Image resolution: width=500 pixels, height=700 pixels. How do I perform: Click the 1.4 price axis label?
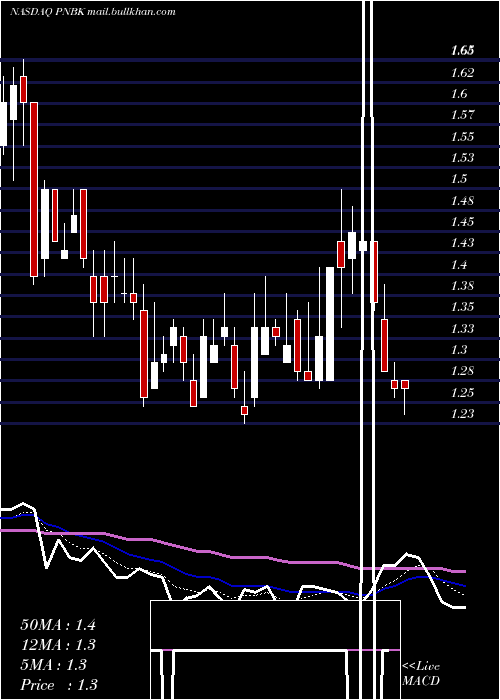coord(459,264)
